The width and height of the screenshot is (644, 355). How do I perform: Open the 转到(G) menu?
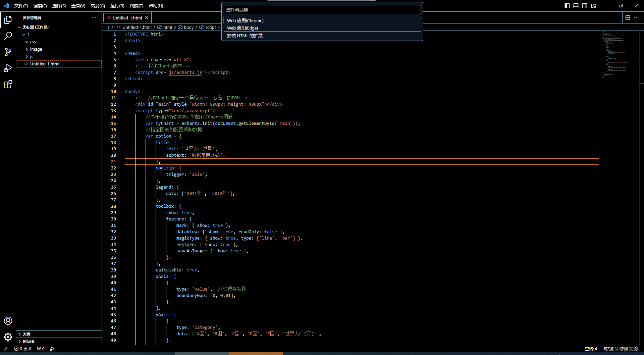98,6
